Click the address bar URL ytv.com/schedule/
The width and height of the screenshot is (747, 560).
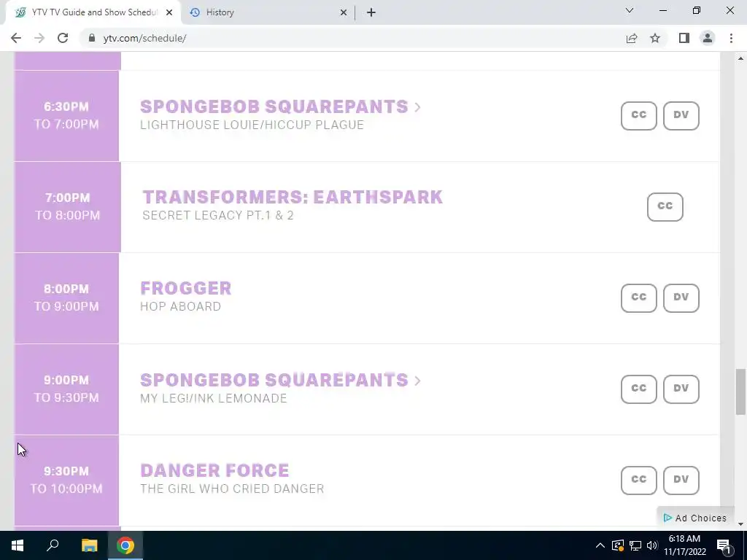click(145, 38)
